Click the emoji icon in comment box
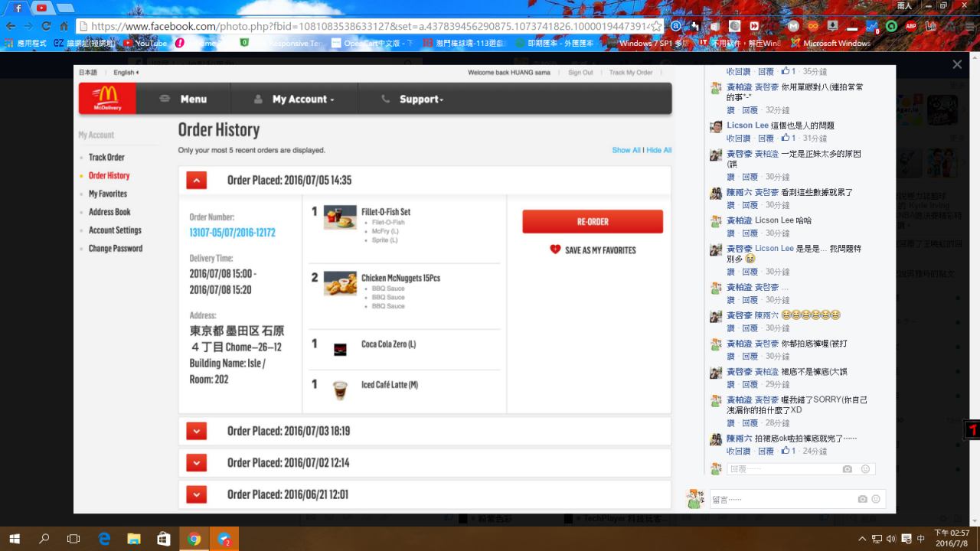 [876, 499]
